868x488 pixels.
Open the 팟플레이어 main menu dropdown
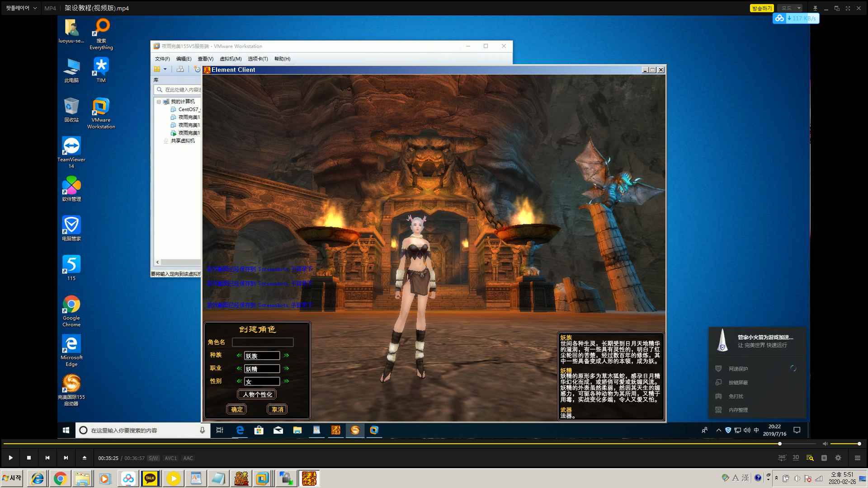(x=21, y=8)
